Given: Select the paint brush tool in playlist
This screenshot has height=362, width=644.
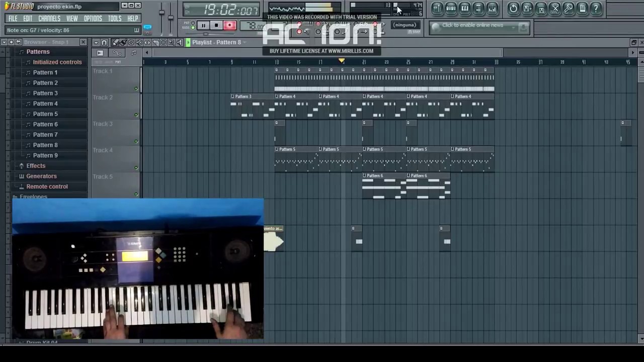Looking at the screenshot, I should pyautogui.click(x=123, y=42).
